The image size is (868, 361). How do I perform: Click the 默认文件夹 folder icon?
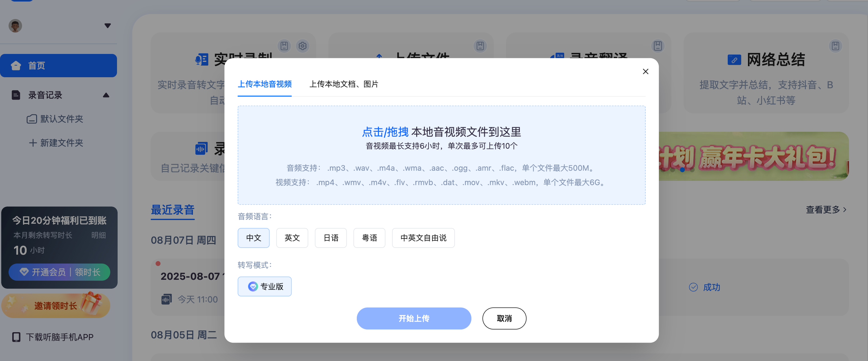coord(32,119)
